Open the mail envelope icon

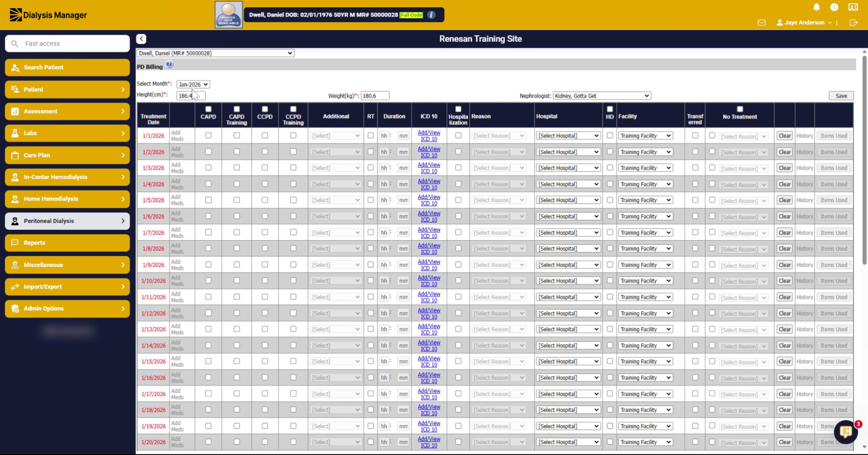(x=761, y=22)
